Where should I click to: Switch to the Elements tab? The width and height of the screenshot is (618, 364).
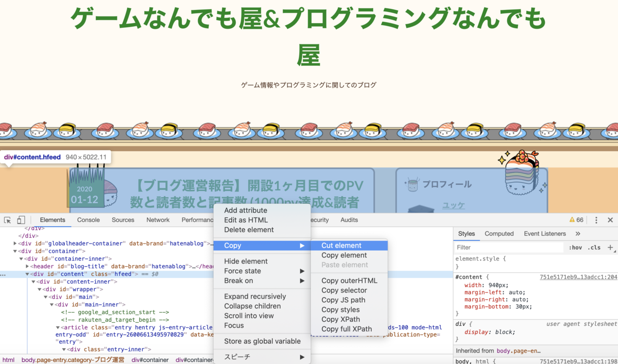click(x=53, y=220)
